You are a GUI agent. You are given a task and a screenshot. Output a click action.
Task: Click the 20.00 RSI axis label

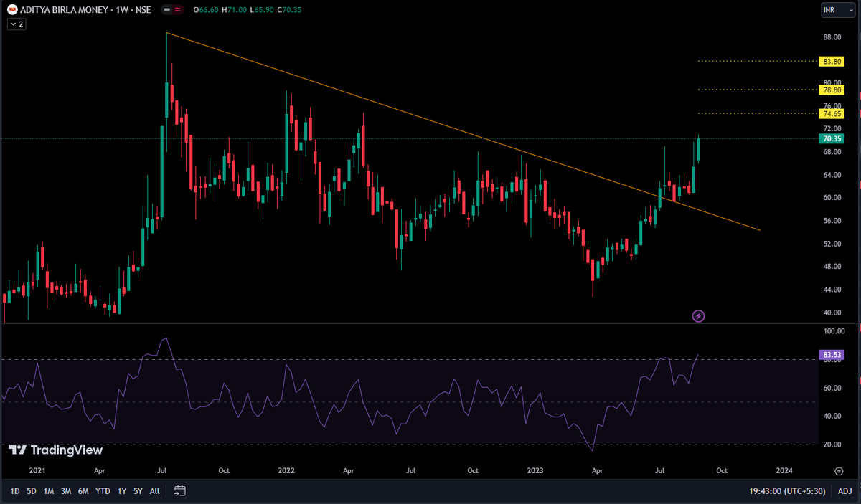tap(832, 444)
